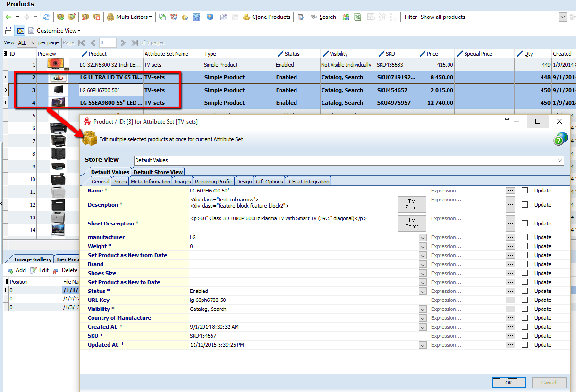
Task: Click the blue shield box toolbar icon
Action: [210, 17]
